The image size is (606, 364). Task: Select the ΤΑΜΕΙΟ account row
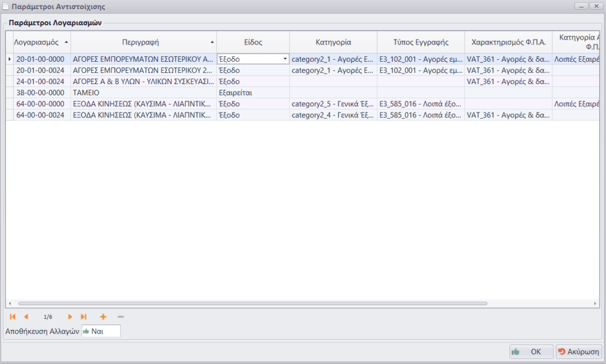coord(86,93)
